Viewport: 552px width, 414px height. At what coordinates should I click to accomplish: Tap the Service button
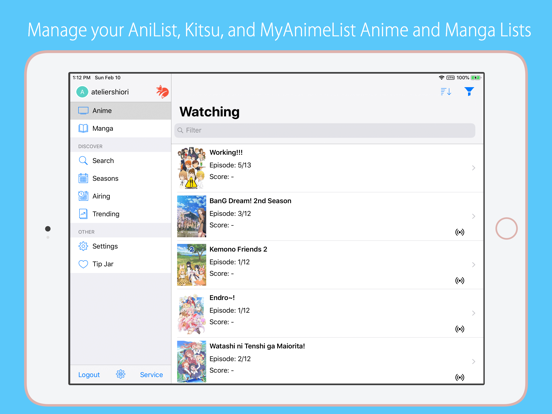[x=151, y=375]
